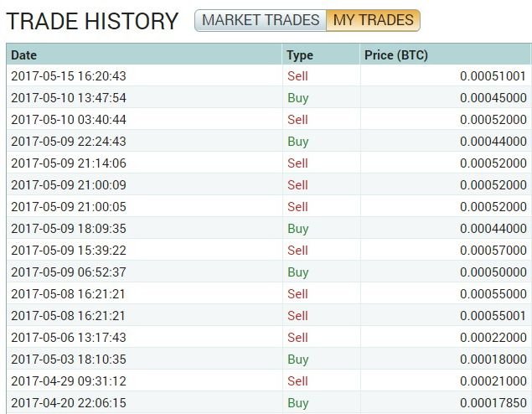Select the 2017-05-10 03:40:44 trade date
The image size is (532, 414).
point(69,120)
